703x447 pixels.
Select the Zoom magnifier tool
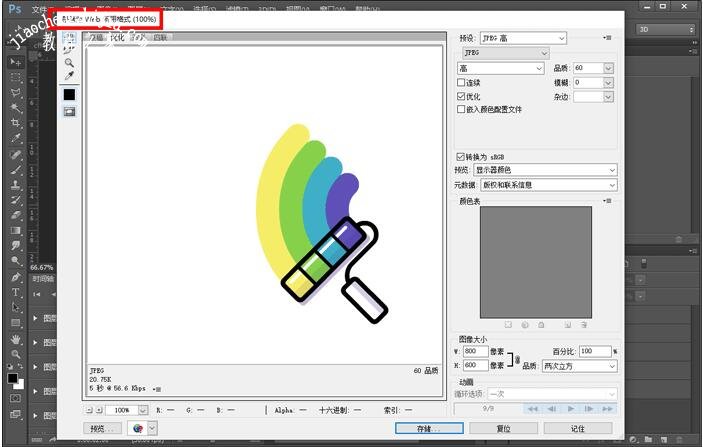click(x=69, y=62)
